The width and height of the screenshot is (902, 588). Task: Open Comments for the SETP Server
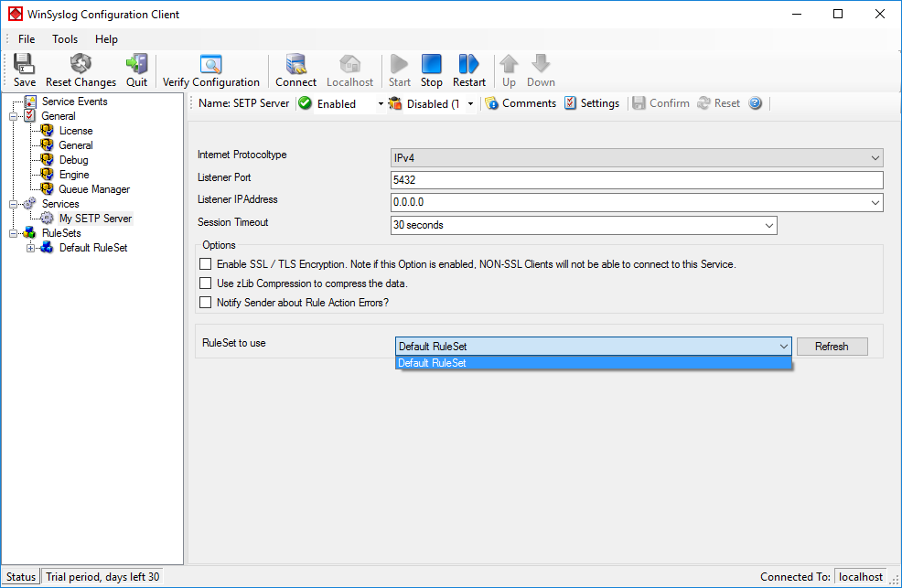[x=521, y=103]
